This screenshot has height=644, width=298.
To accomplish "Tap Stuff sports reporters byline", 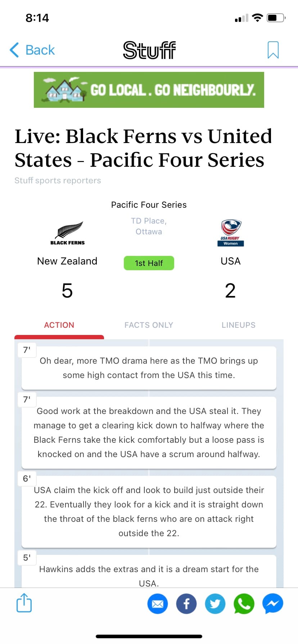I will coord(58,180).
